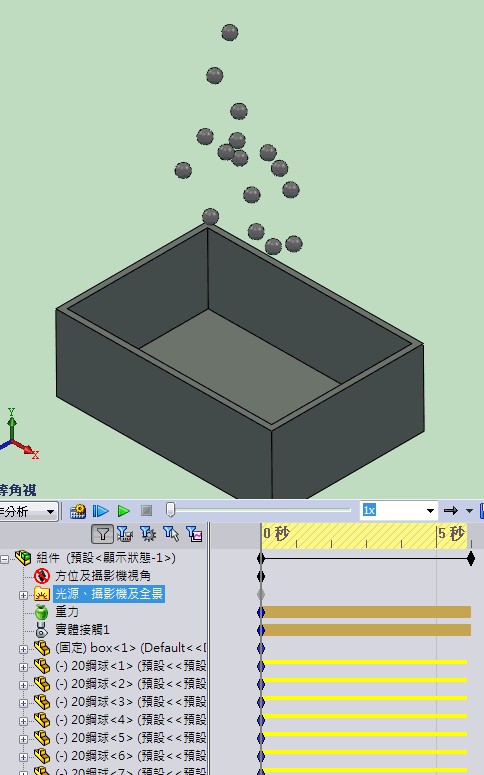Click the playback time slider handle
The height and width of the screenshot is (775, 484).
pyautogui.click(x=170, y=510)
